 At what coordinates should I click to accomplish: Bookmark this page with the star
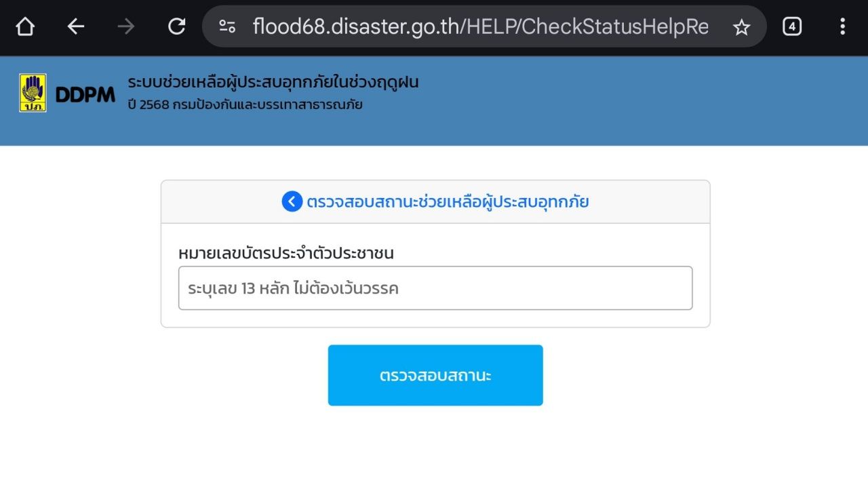tap(742, 27)
